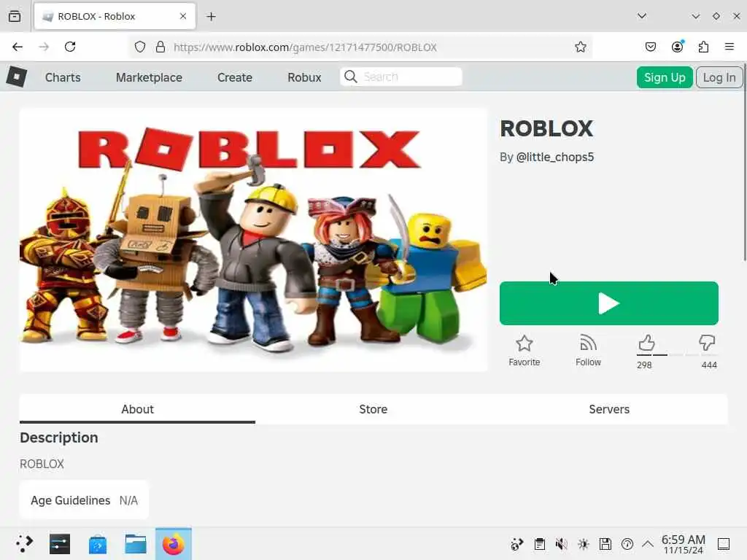Reload the current page
This screenshot has height=560, width=747.
click(x=70, y=47)
